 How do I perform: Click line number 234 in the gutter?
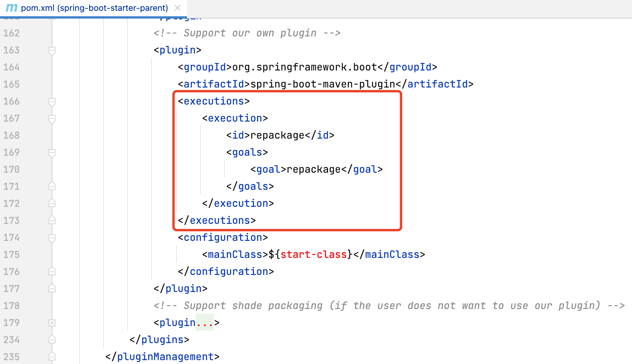[12, 340]
